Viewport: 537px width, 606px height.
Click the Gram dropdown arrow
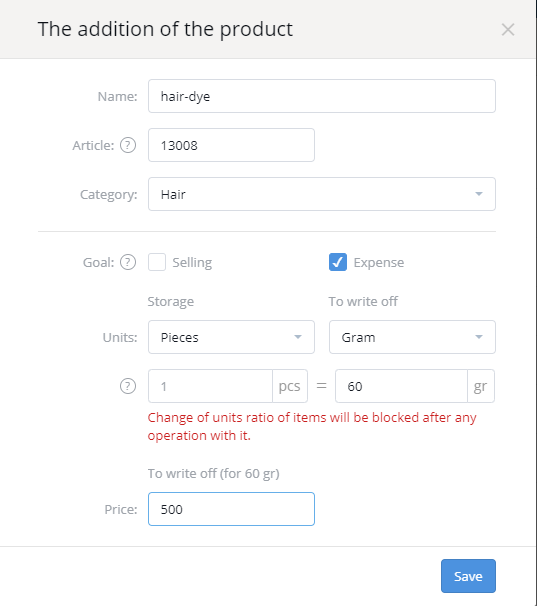click(x=479, y=337)
